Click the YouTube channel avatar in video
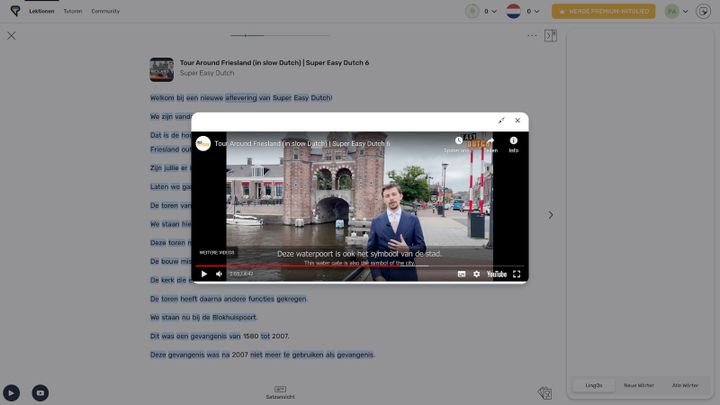 click(x=203, y=143)
